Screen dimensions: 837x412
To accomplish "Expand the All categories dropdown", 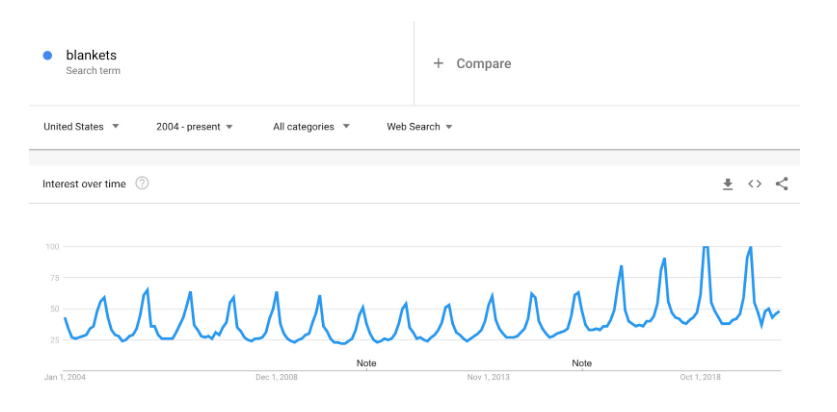I will coord(311,127).
